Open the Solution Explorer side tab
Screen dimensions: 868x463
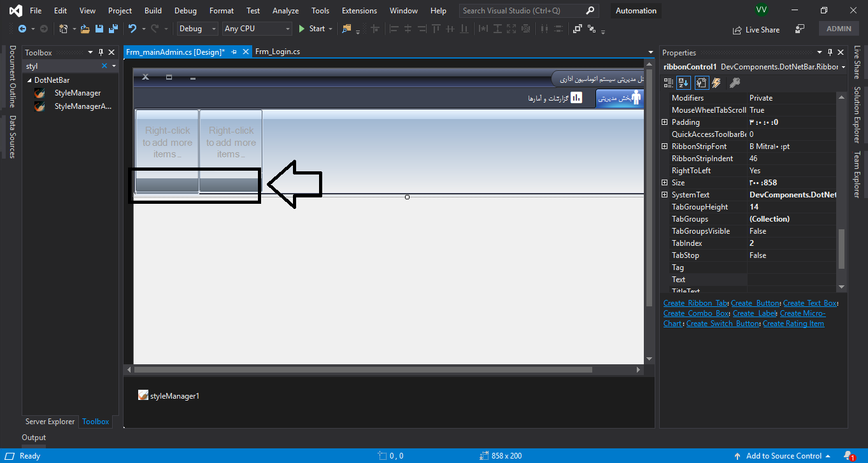857,115
